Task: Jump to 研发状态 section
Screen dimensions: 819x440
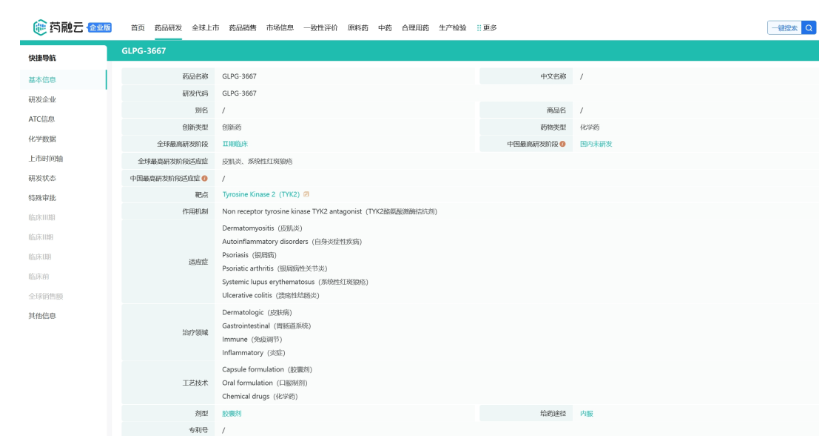Action: click(x=42, y=178)
